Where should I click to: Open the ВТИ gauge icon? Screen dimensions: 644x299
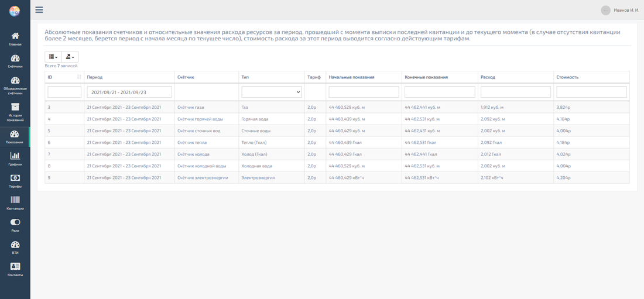tap(15, 245)
